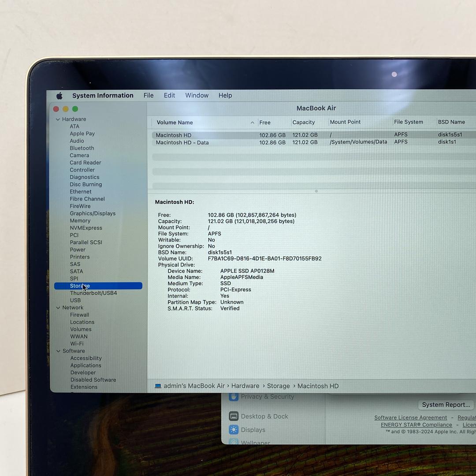The width and height of the screenshot is (476, 476).
Task: Select ATA in the Hardware list
Action: coord(74,126)
